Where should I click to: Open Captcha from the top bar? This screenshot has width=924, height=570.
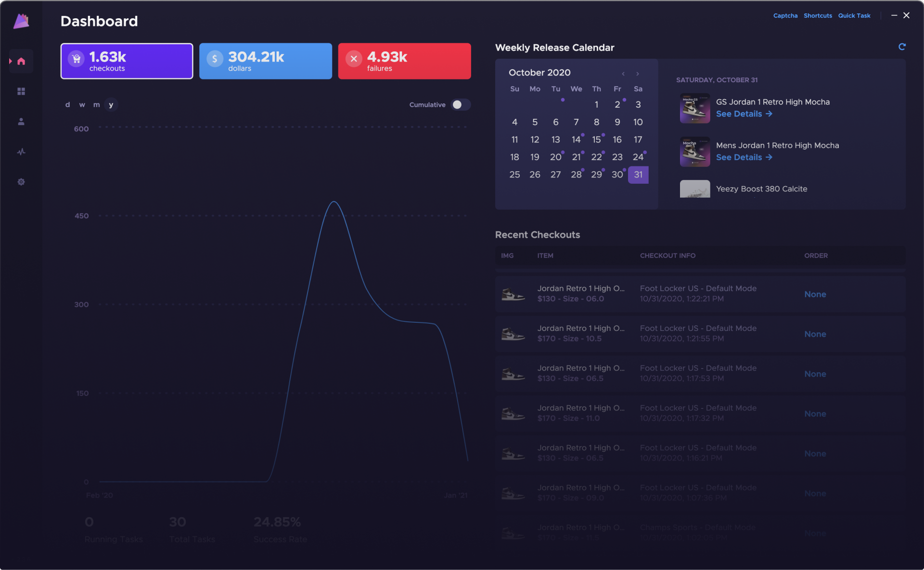click(785, 16)
